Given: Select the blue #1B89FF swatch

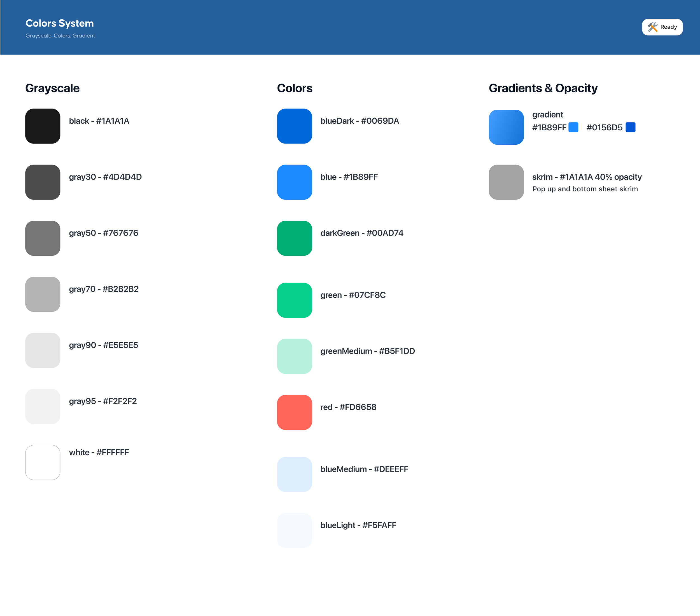Looking at the screenshot, I should (295, 182).
